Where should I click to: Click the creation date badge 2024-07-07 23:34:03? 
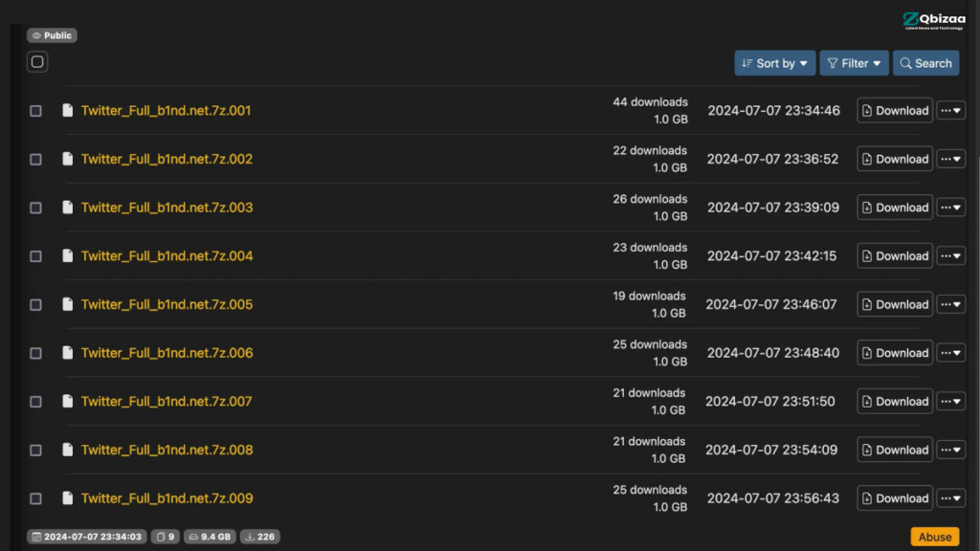pyautogui.click(x=87, y=537)
